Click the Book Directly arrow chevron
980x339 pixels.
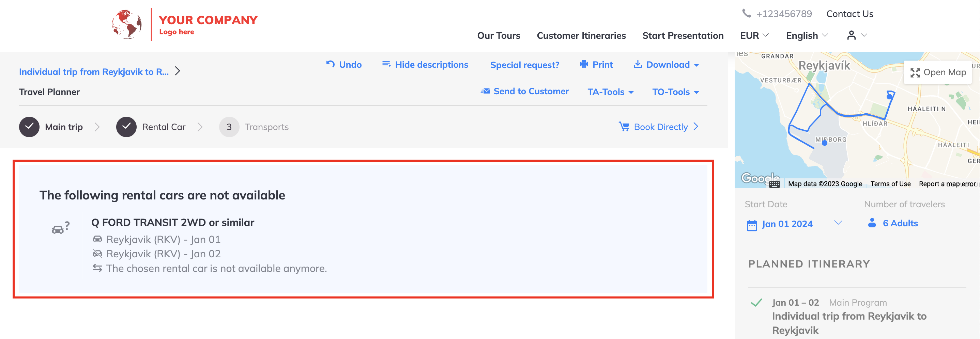696,127
